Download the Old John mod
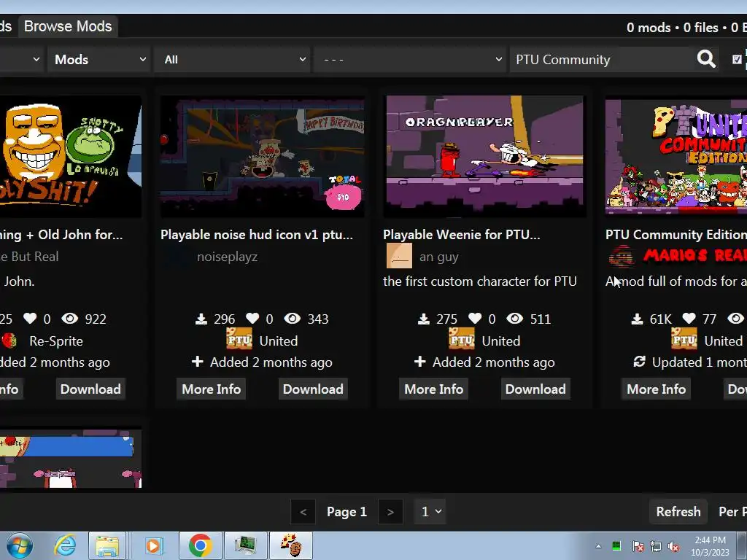Viewport: 747px width, 560px height. (90, 389)
